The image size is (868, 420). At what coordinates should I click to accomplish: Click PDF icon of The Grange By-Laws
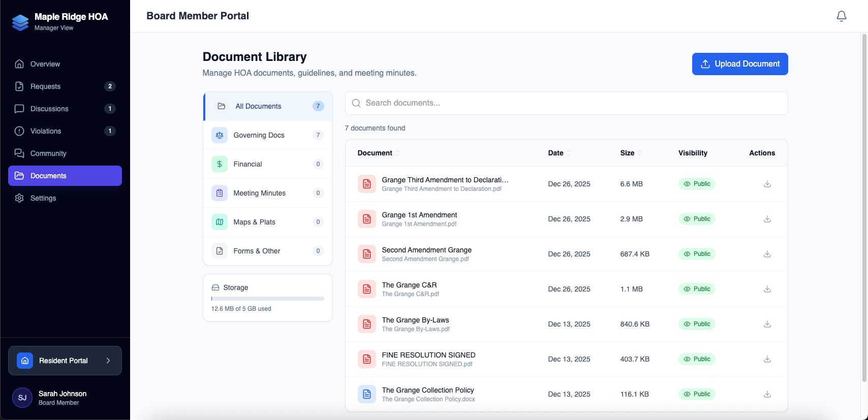367,324
